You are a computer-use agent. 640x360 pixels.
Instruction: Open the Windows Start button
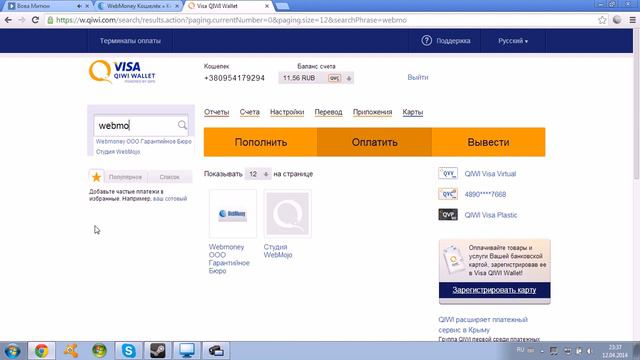[x=12, y=351]
